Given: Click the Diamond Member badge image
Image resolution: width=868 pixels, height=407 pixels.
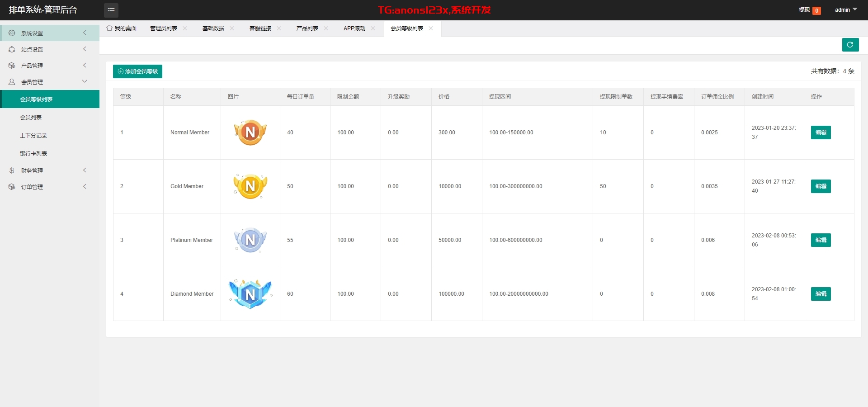Looking at the screenshot, I should click(x=250, y=294).
